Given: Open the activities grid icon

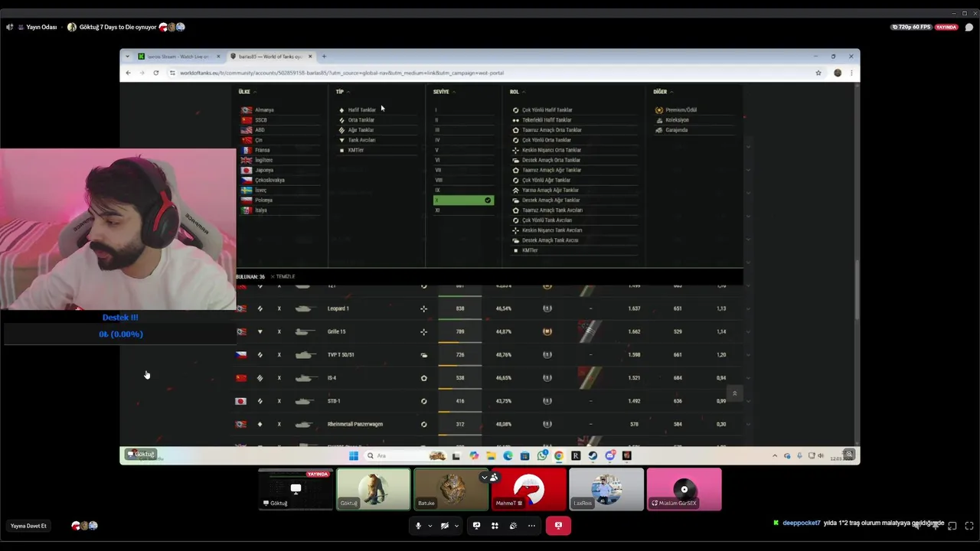Looking at the screenshot, I should (x=495, y=526).
